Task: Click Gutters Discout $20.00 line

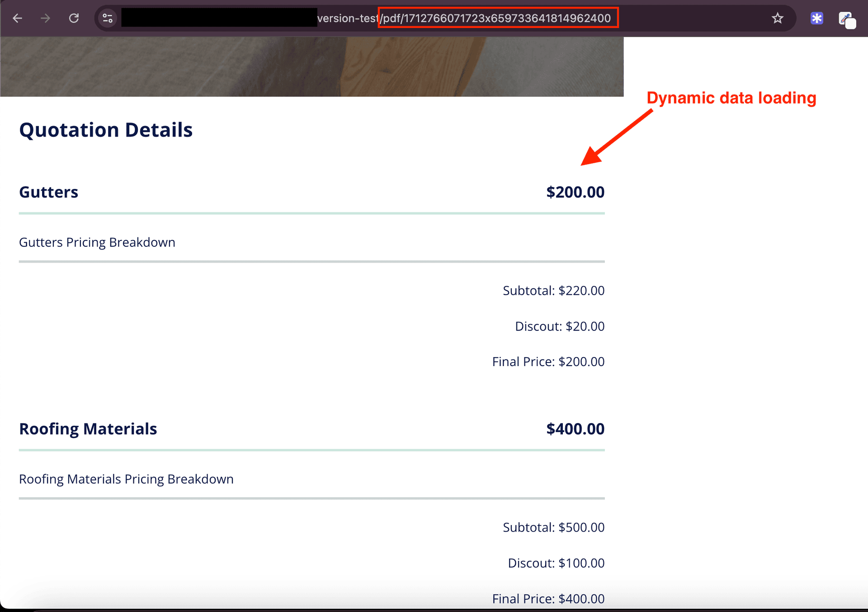Action: pyautogui.click(x=559, y=326)
